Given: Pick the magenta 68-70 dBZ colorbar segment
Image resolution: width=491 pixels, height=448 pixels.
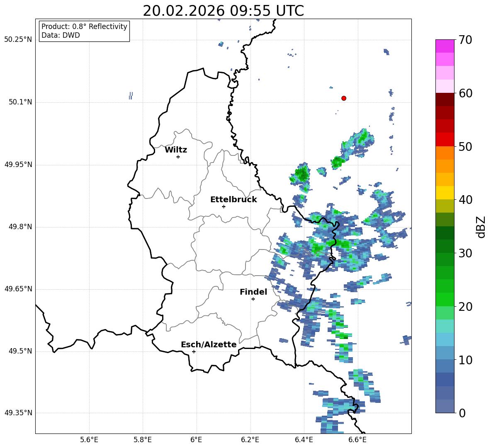Looking at the screenshot, I should pos(445,46).
